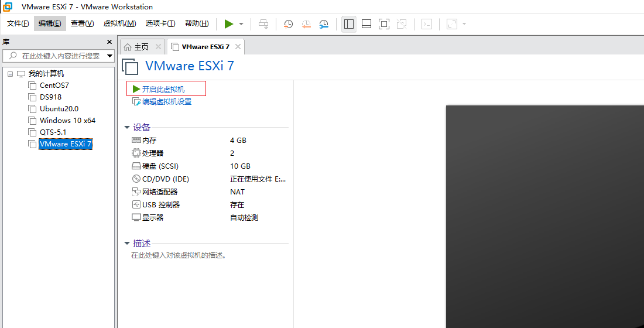The width and height of the screenshot is (644, 328).
Task: Click the CD/DVD (IDE) device row
Action: 208,179
